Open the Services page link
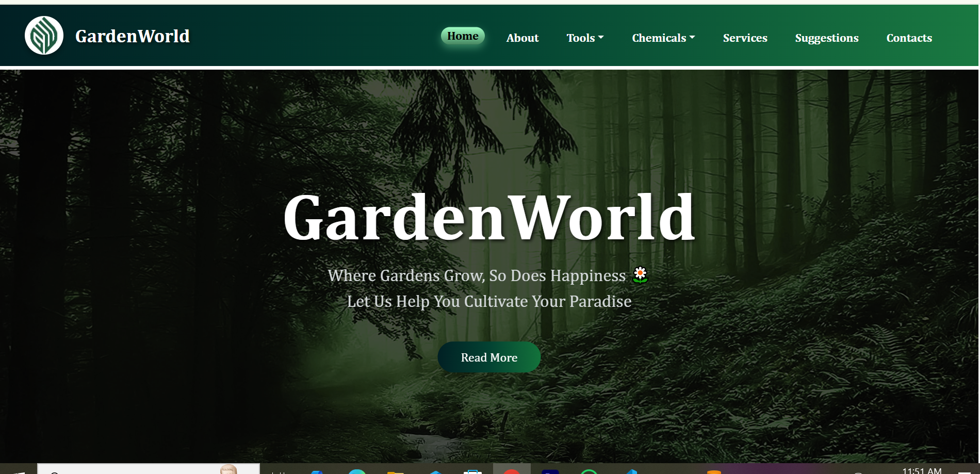The width and height of the screenshot is (980, 474). tap(745, 38)
